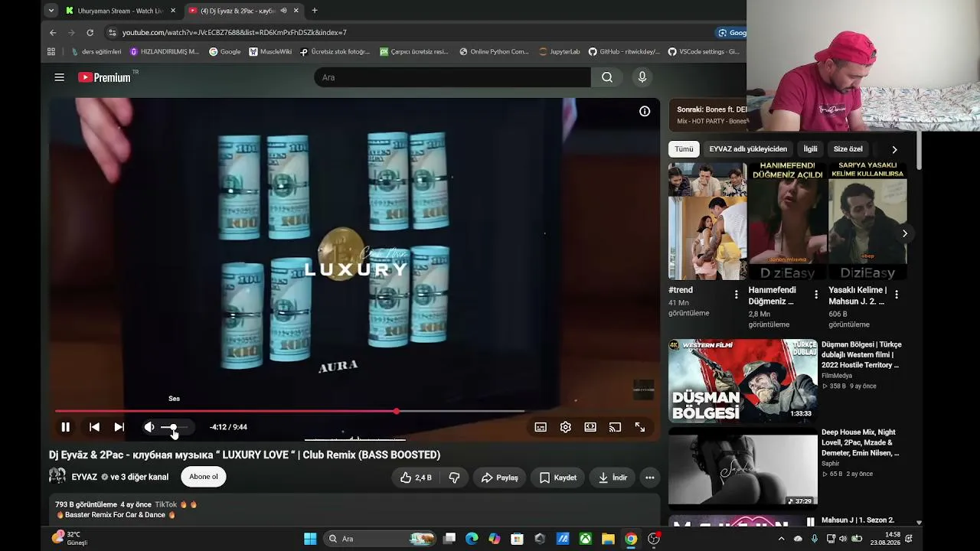Enter fullscreen video mode

point(640,427)
